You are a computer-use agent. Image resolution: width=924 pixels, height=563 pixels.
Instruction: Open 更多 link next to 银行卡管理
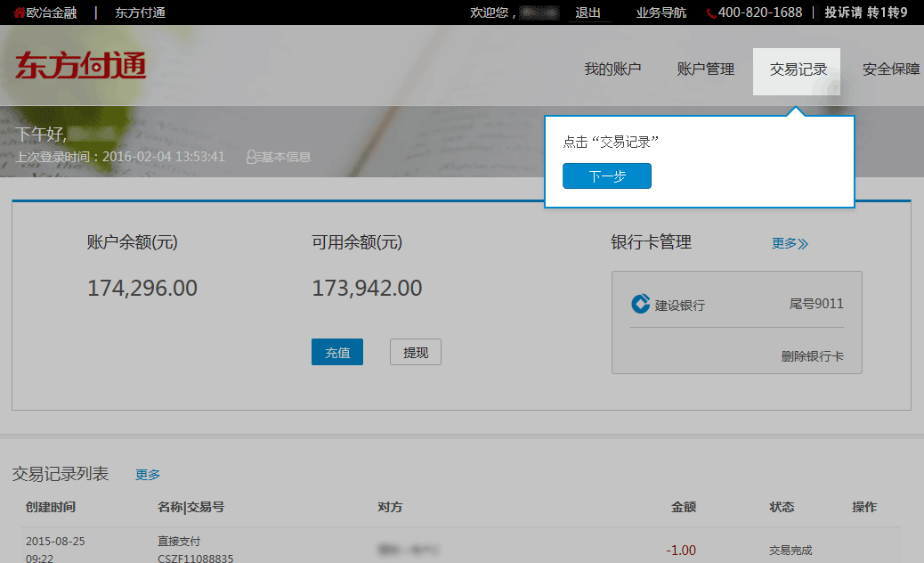pos(790,243)
